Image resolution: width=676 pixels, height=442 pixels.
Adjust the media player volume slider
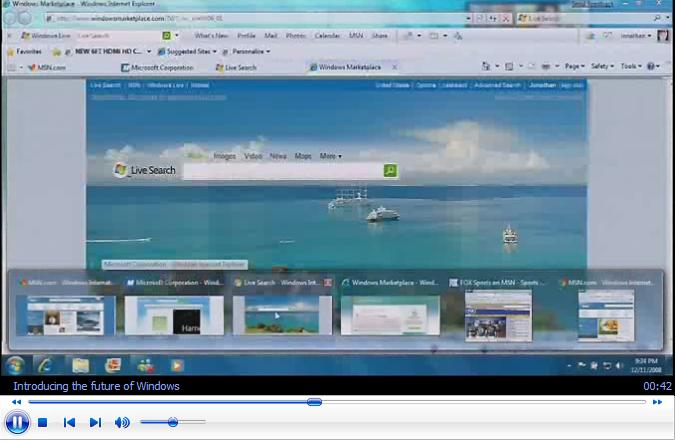point(173,422)
